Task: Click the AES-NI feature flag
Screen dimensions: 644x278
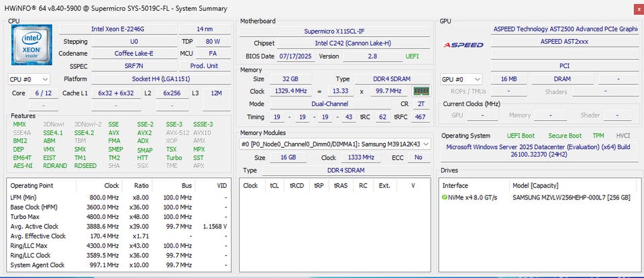Action: tap(22, 166)
